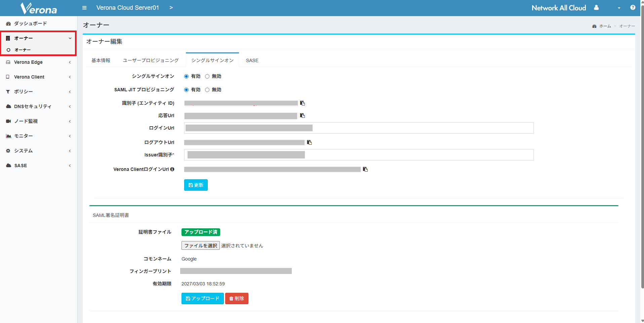644x323 pixels.
Task: Expand the SASE sidebar menu chevron
Action: (x=70, y=166)
